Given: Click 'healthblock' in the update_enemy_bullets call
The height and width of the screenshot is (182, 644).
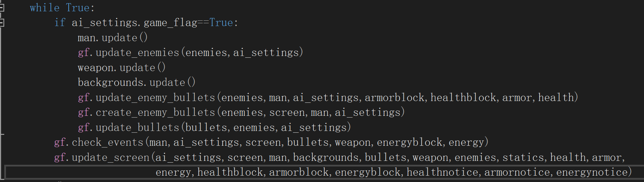Looking at the screenshot, I should tap(463, 98).
